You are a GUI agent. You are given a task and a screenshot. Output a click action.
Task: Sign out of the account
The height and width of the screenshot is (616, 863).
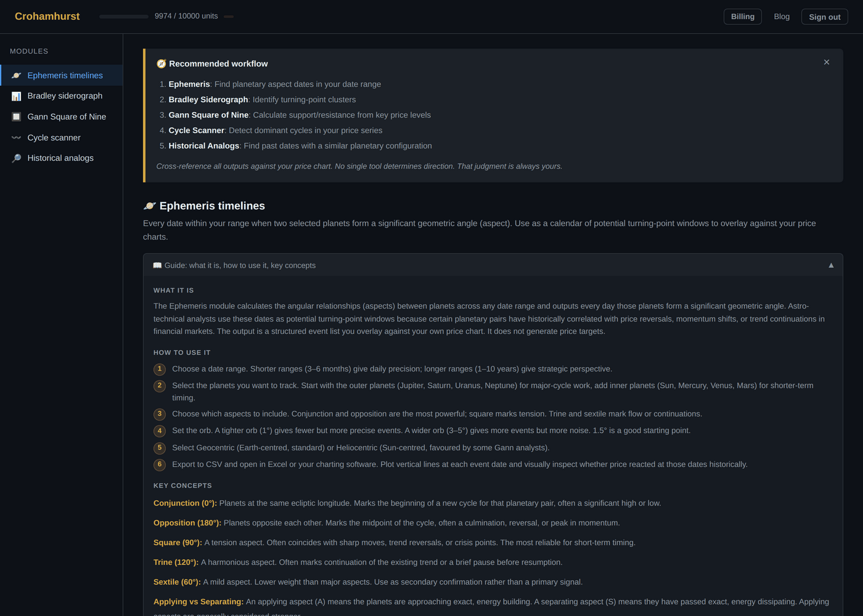coord(825,17)
